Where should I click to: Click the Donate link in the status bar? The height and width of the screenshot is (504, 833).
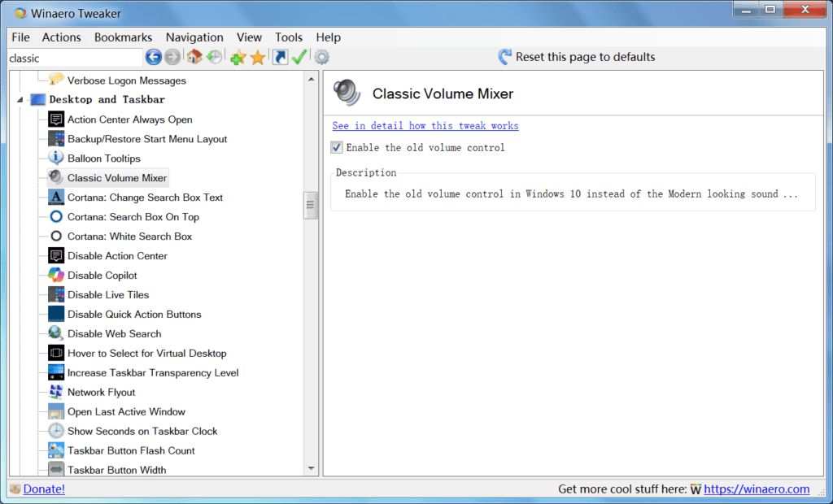[43, 489]
